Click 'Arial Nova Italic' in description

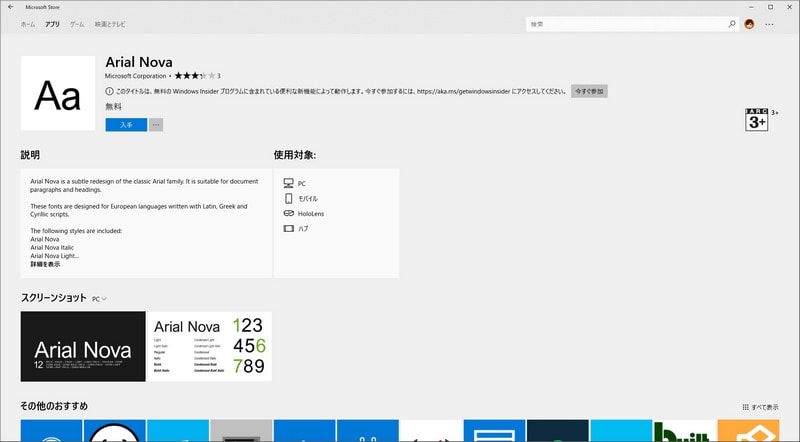coord(52,248)
